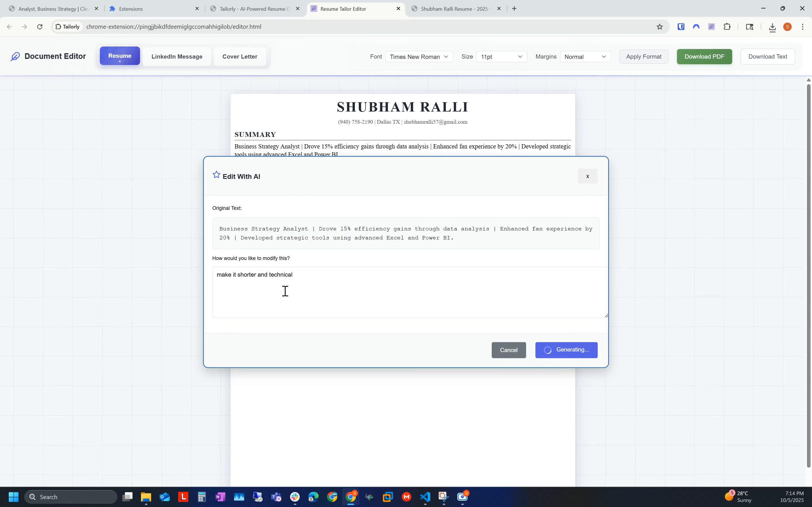
Task: Open the Extensions puzzle-piece menu
Action: (x=727, y=27)
